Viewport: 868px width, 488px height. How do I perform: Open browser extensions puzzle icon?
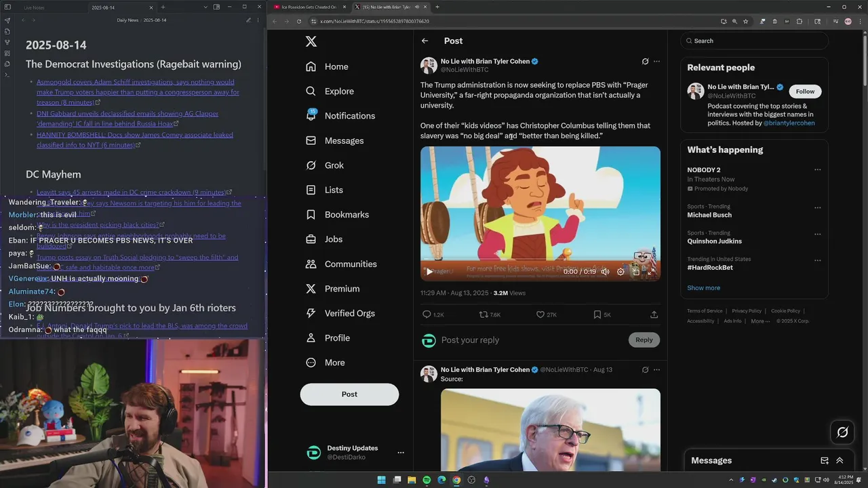coord(799,21)
